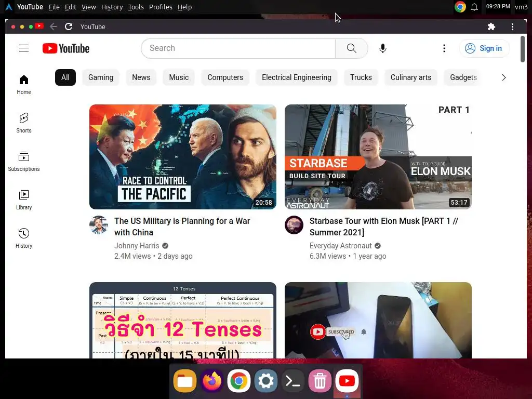
Task: Reload the YouTube page
Action: point(69,26)
